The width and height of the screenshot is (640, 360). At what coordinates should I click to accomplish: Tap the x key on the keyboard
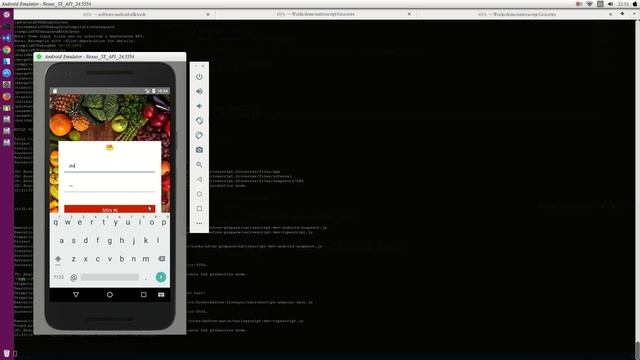[86, 259]
